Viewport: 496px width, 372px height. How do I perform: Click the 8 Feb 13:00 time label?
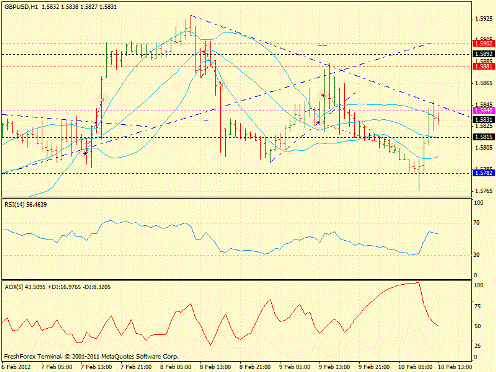click(216, 367)
